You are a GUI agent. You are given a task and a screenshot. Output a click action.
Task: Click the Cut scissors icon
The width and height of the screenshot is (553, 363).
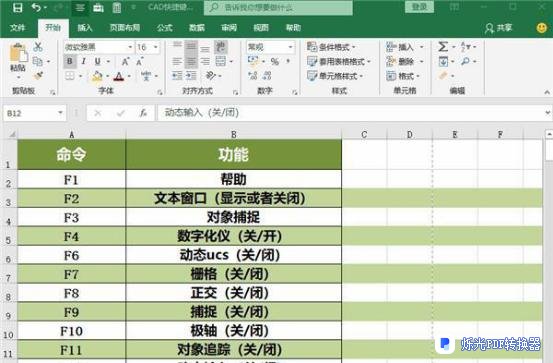(x=38, y=47)
